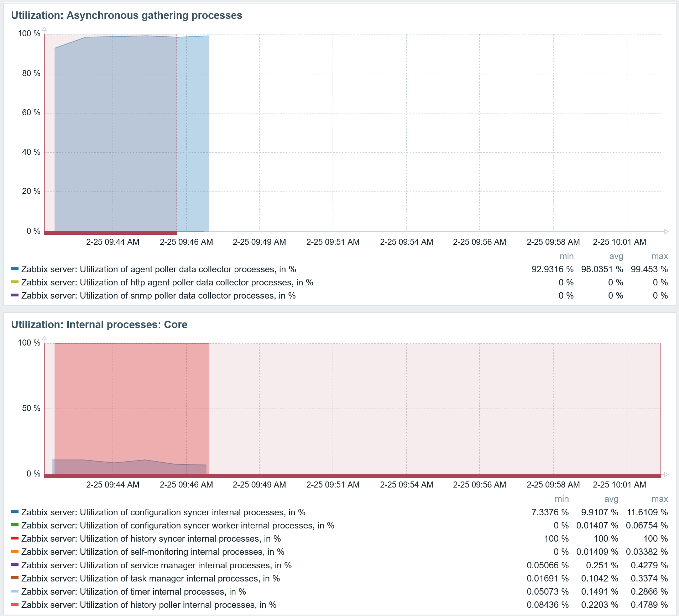The image size is (679, 616).
Task: Select the history poller internal processes label
Action: (149, 605)
